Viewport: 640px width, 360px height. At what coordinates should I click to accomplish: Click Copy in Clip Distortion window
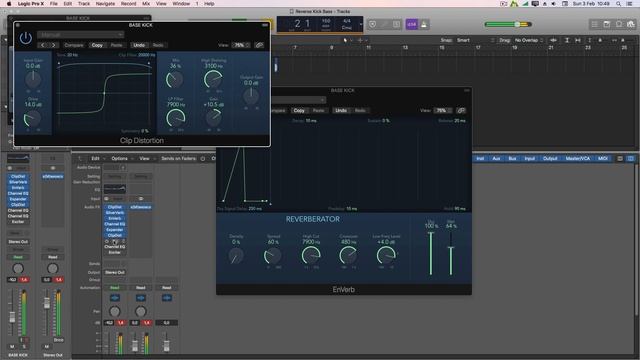click(97, 45)
